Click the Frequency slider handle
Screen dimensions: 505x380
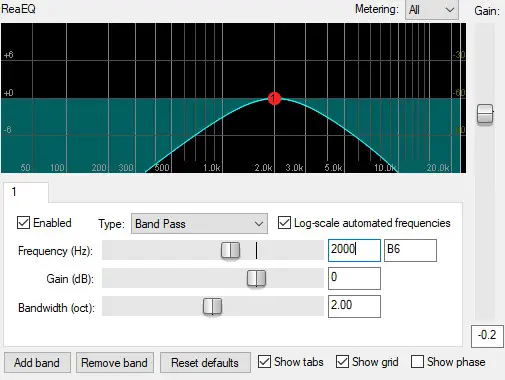[x=230, y=250]
